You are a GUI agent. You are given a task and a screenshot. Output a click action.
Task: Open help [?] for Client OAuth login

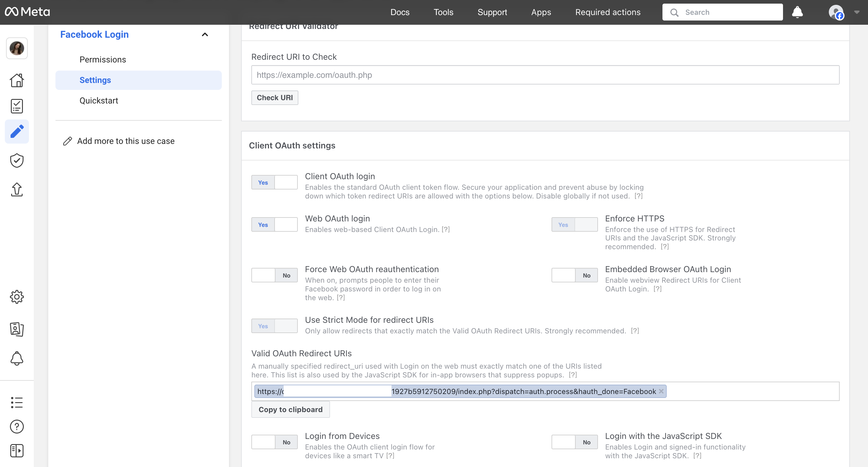point(639,196)
